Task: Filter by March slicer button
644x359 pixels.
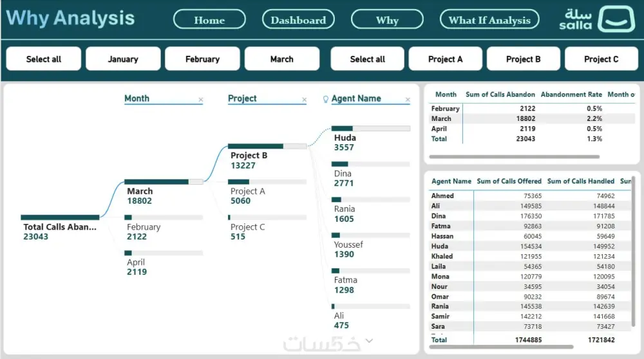Action: (282, 59)
